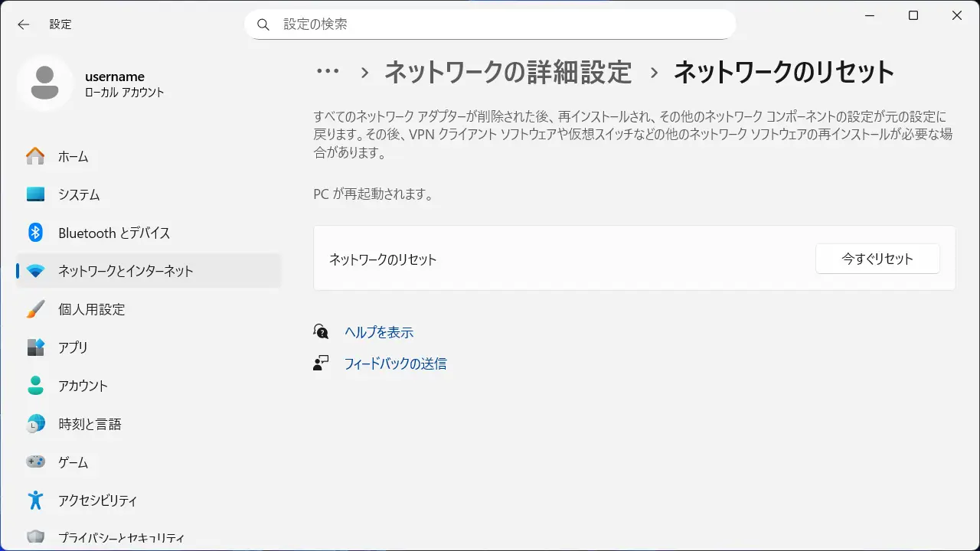Go to the アプリ settings page
The width and height of the screenshot is (980, 551).
(73, 347)
